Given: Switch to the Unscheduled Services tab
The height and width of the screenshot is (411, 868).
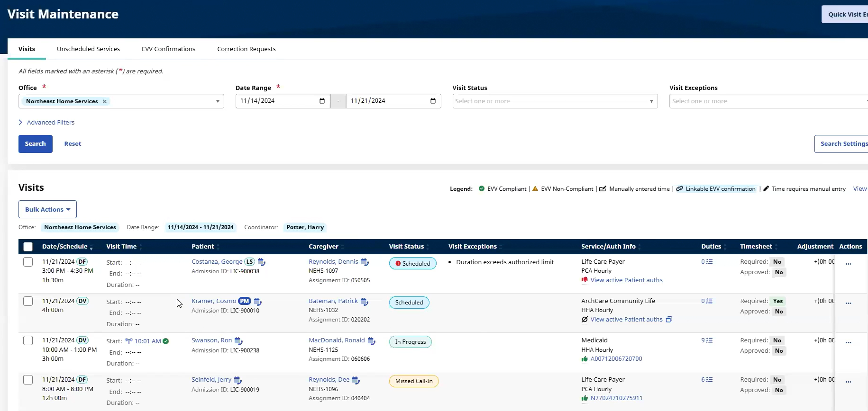Looking at the screenshot, I should point(88,49).
